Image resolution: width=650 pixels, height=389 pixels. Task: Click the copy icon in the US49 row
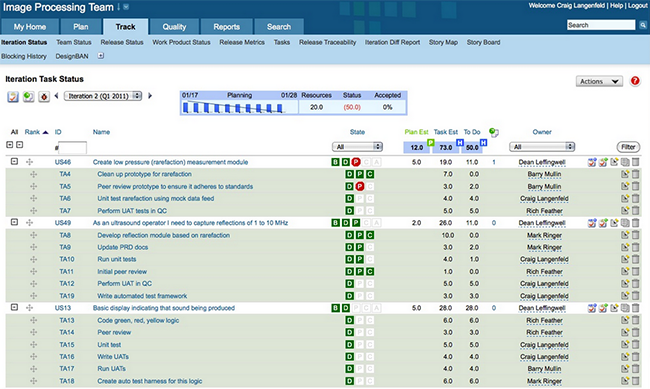[625, 223]
